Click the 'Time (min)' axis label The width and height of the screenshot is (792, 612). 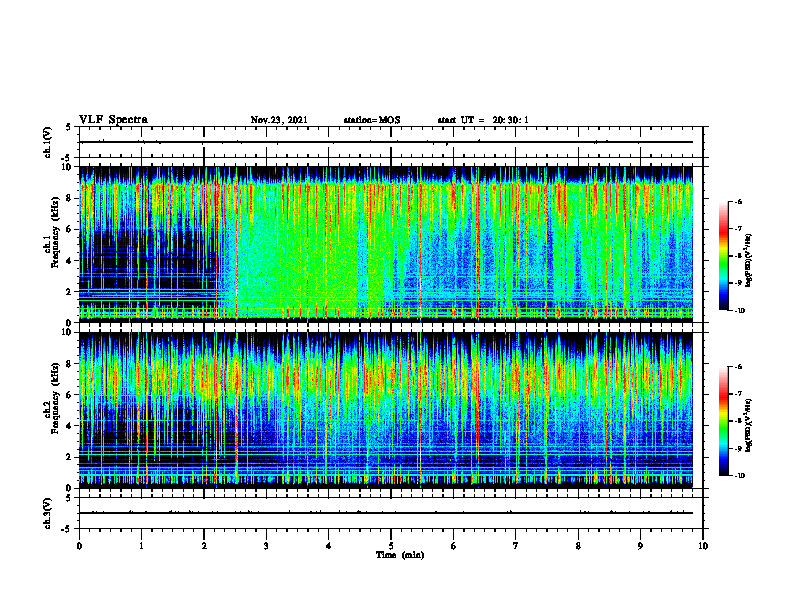pos(400,555)
